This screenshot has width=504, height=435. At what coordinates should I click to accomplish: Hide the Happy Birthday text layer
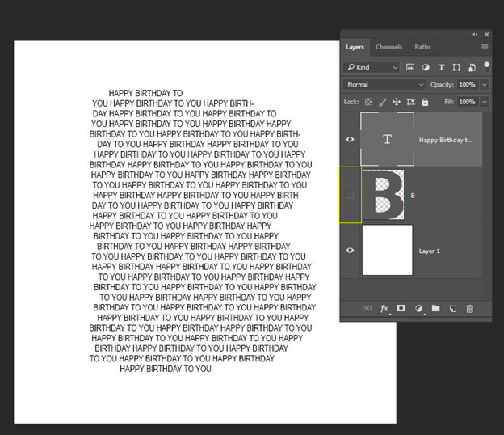pyautogui.click(x=350, y=139)
